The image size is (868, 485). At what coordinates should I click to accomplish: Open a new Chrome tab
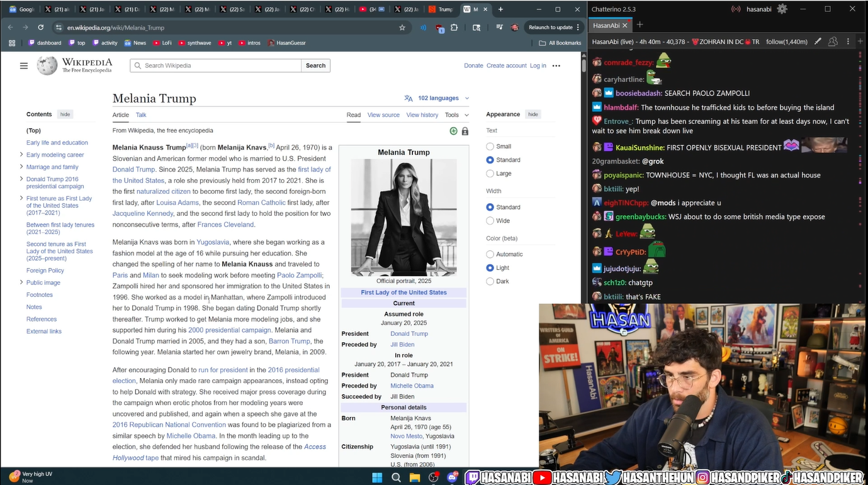click(500, 9)
